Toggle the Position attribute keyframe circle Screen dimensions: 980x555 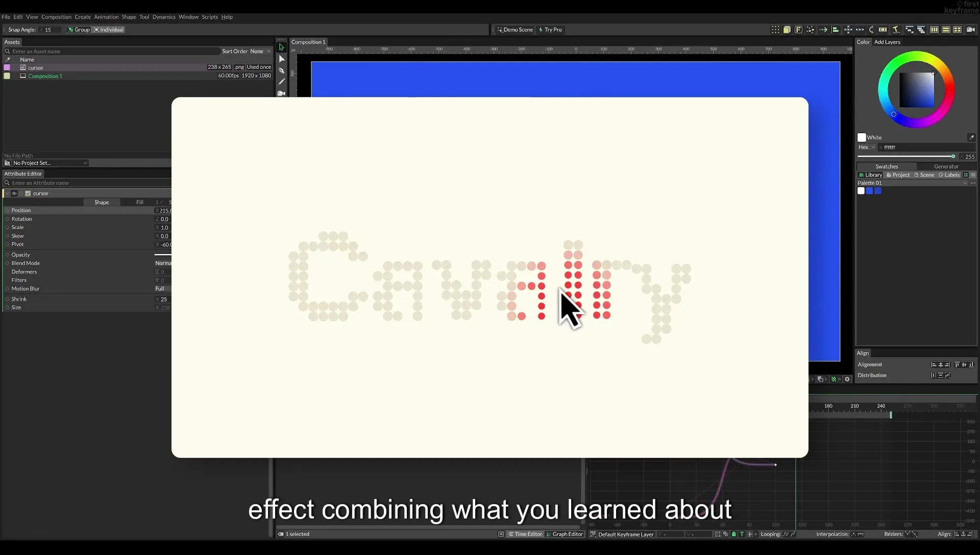tap(7, 211)
